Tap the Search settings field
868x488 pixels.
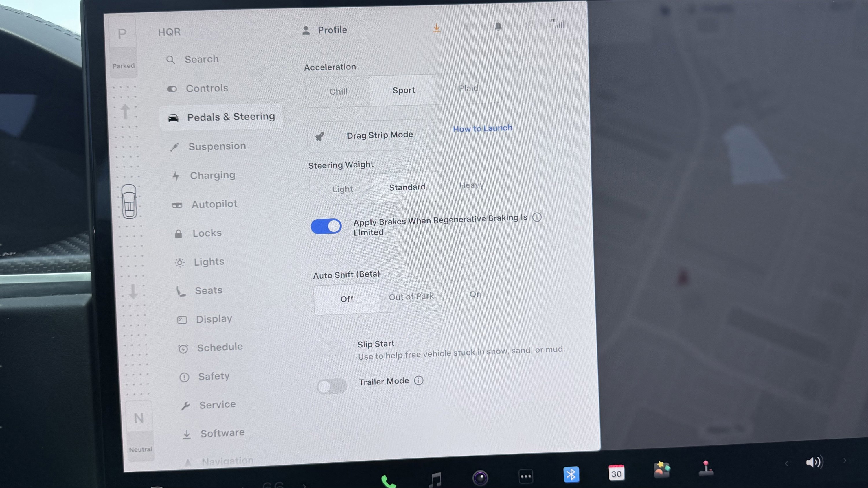tap(201, 59)
